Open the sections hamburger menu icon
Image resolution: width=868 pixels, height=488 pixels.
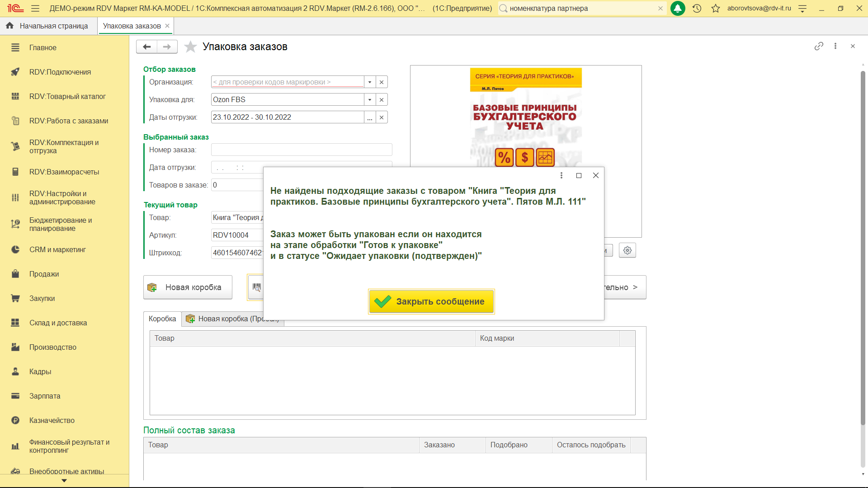pos(35,8)
